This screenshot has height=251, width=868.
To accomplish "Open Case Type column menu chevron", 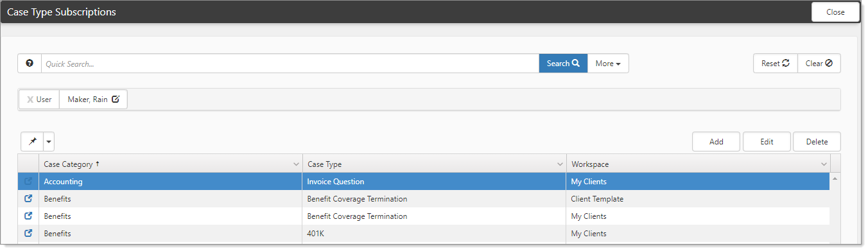I will (560, 164).
